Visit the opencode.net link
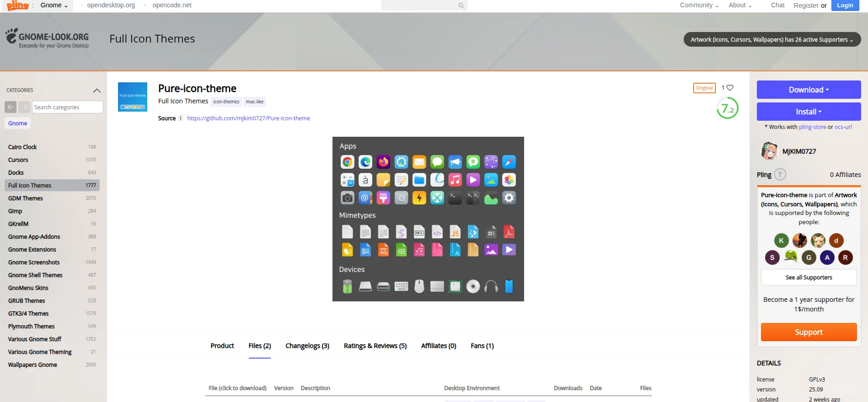 pyautogui.click(x=172, y=5)
